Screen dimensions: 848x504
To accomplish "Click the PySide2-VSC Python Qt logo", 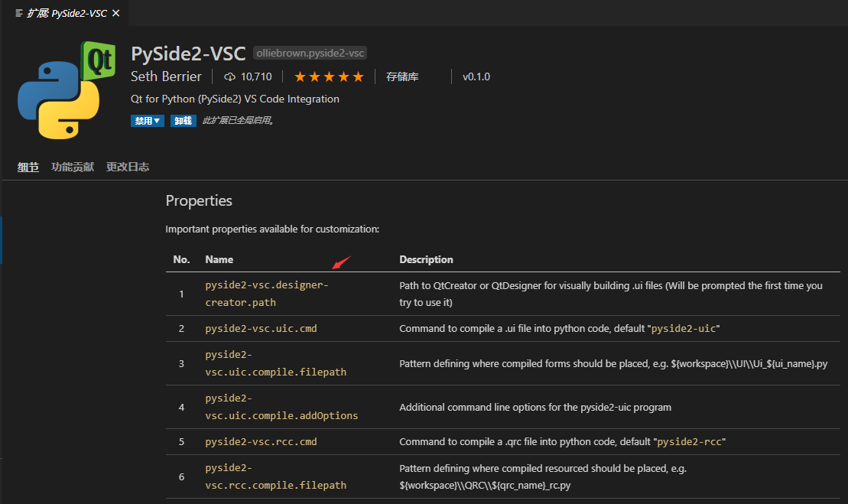I will pyautogui.click(x=66, y=90).
